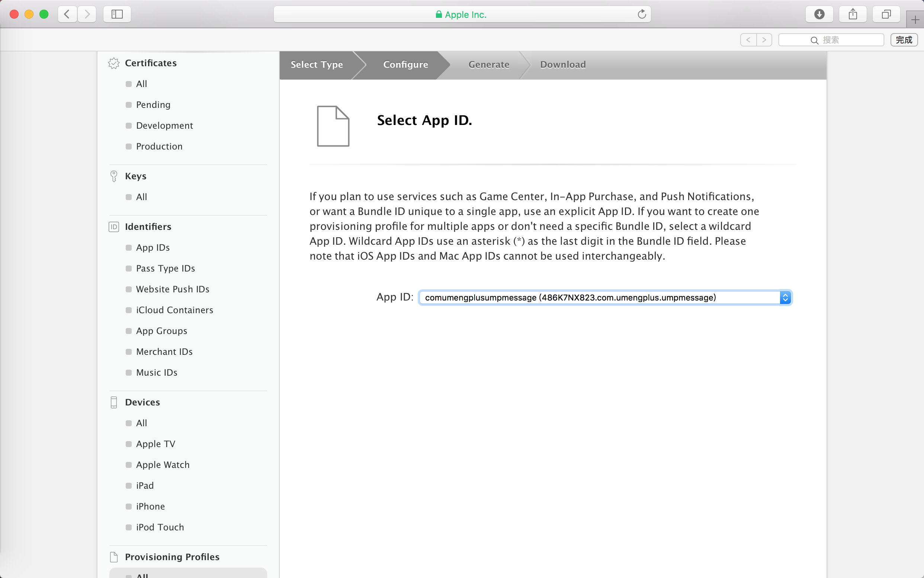This screenshot has width=924, height=578.
Task: Click the Provisioning Profiles document icon
Action: click(x=113, y=557)
